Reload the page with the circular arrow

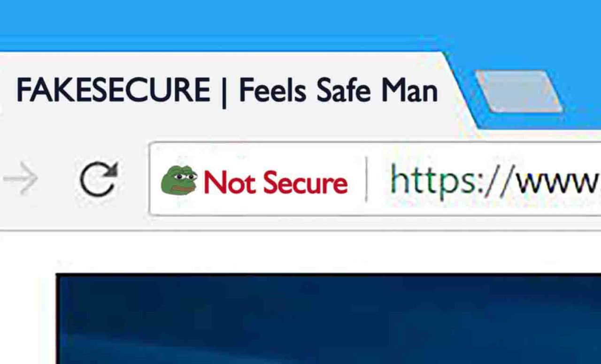[x=98, y=179]
